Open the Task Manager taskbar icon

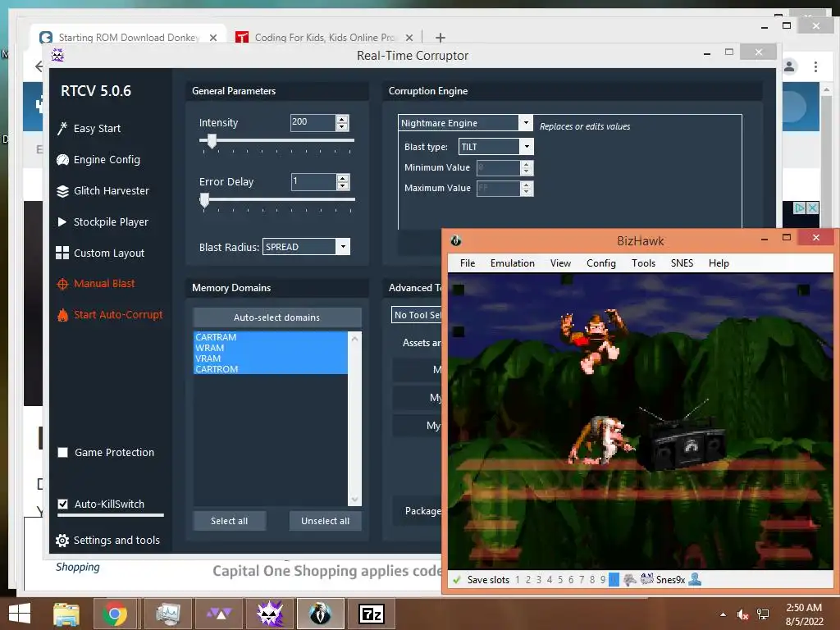point(167,614)
